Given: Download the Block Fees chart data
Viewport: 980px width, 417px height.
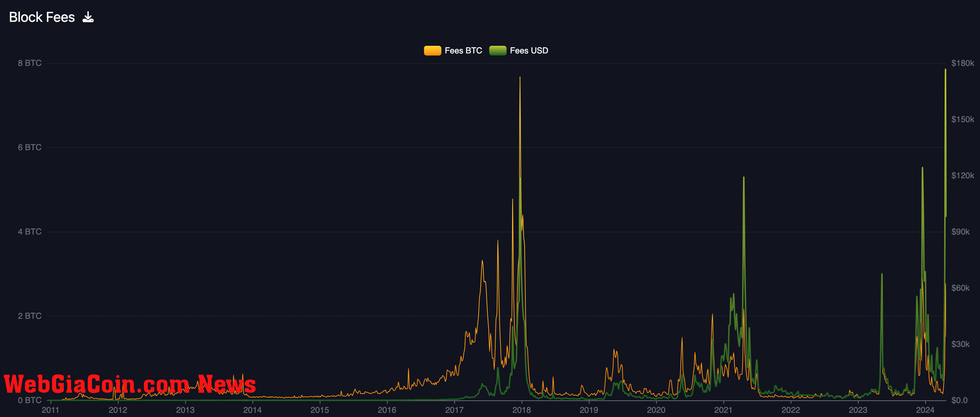Looking at the screenshot, I should (x=88, y=17).
